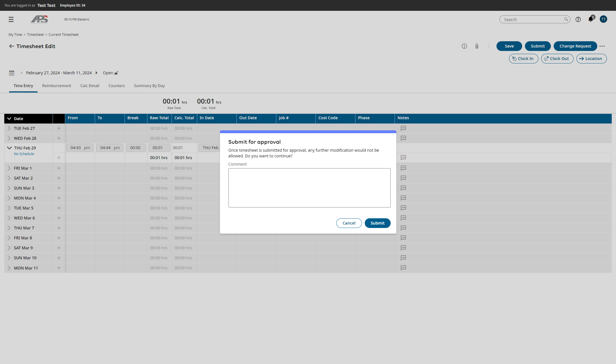Click the Raw Total field 00:01
Image resolution: width=616 pixels, height=364 pixels.
tap(159, 148)
